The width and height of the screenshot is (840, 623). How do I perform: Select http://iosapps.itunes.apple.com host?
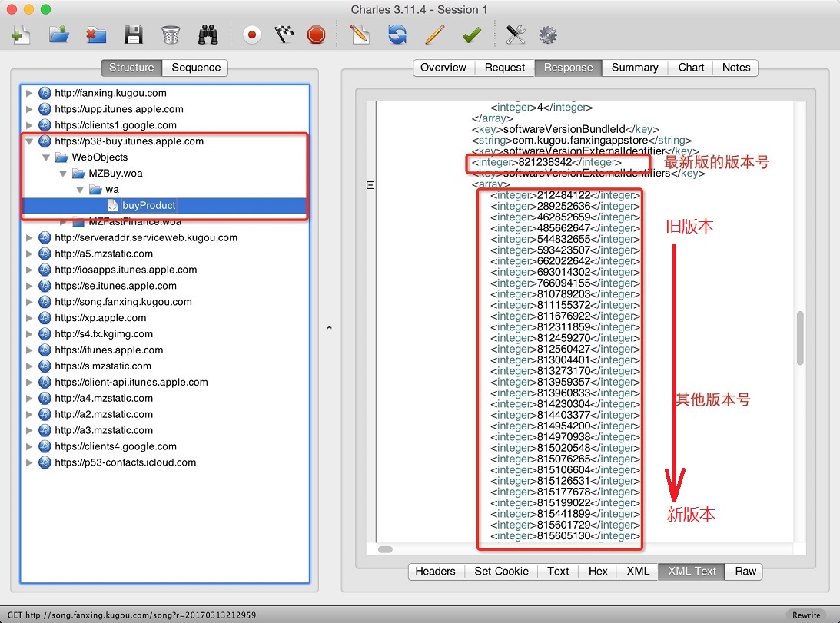[125, 270]
